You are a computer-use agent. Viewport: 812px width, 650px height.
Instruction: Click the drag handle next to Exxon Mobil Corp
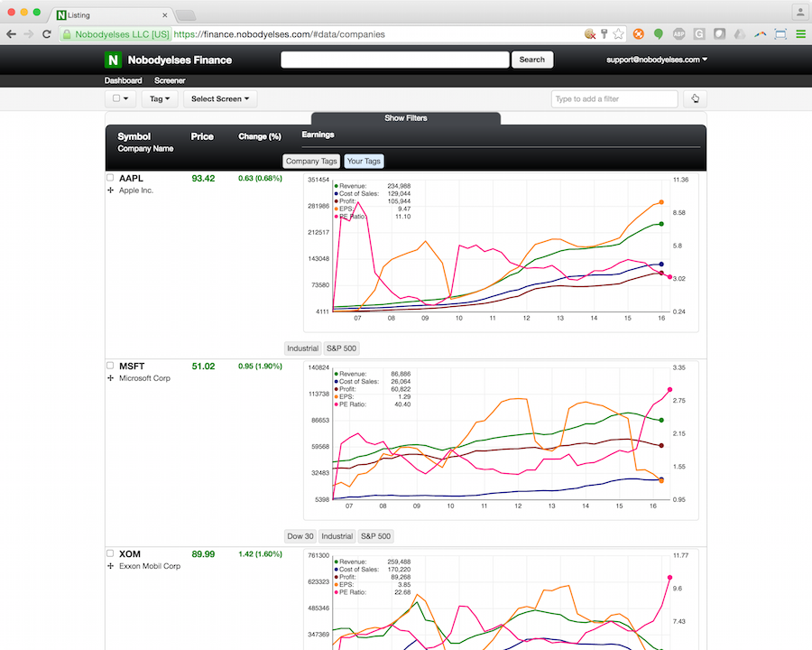110,566
